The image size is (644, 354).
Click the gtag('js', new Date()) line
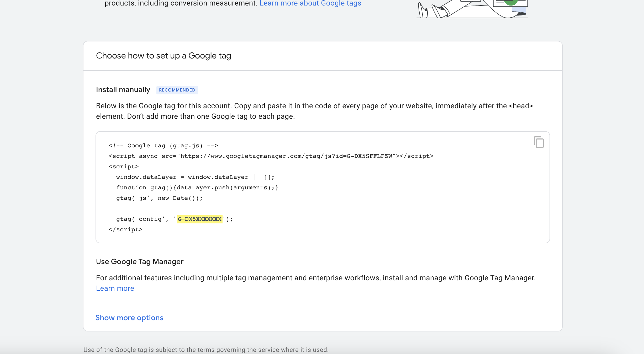coord(159,198)
